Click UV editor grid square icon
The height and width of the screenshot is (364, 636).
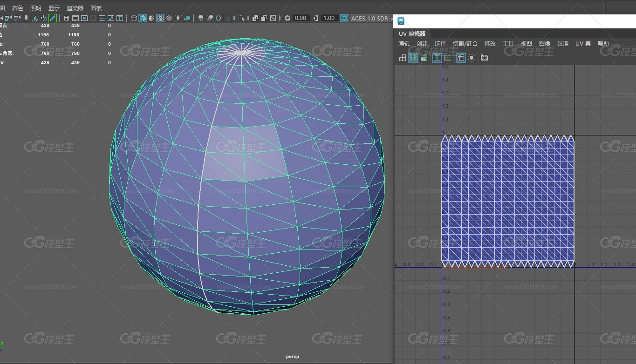pyautogui.click(x=448, y=58)
